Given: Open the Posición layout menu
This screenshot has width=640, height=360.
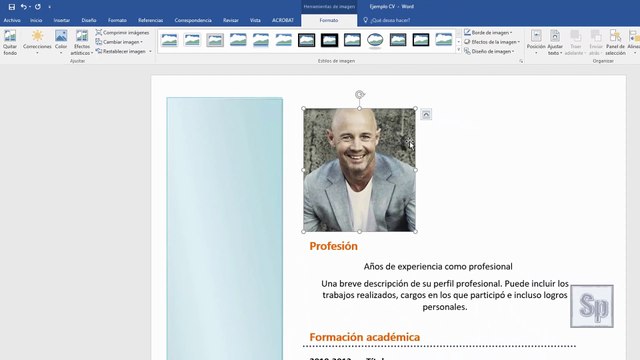Looking at the screenshot, I should 536,42.
